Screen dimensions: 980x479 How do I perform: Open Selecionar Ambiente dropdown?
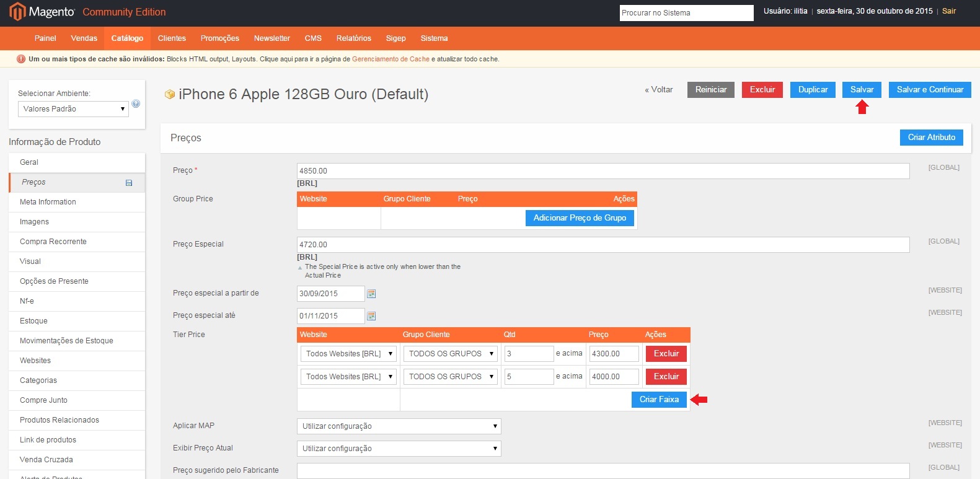click(x=74, y=109)
